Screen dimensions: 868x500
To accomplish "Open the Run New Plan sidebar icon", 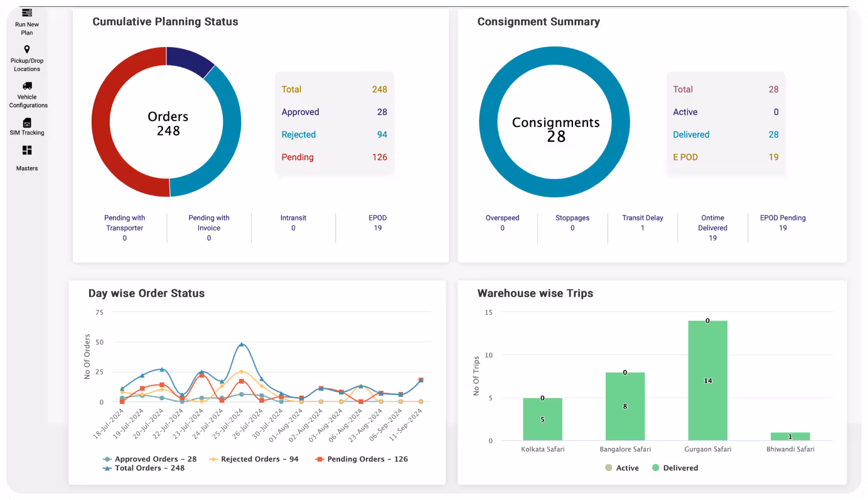I will coord(27,13).
